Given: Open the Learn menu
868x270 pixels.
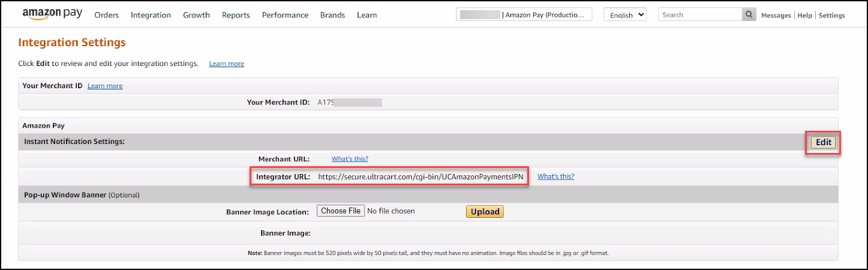Looking at the screenshot, I should tap(367, 15).
